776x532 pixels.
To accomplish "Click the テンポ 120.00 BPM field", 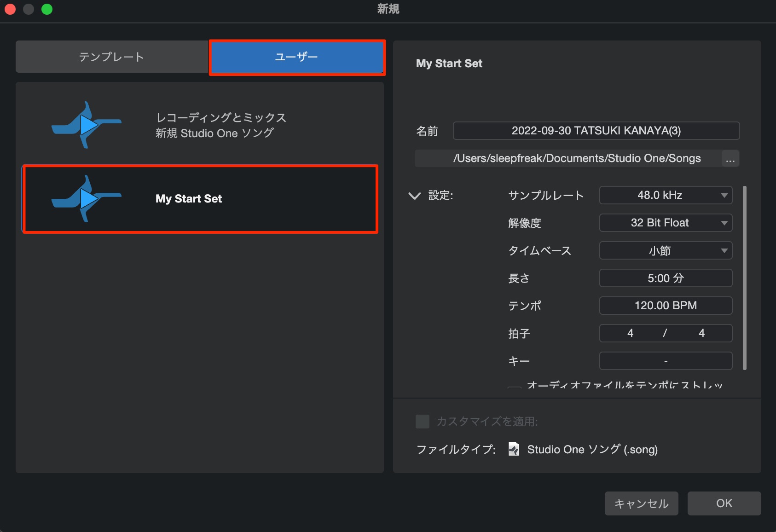I will coord(666,306).
